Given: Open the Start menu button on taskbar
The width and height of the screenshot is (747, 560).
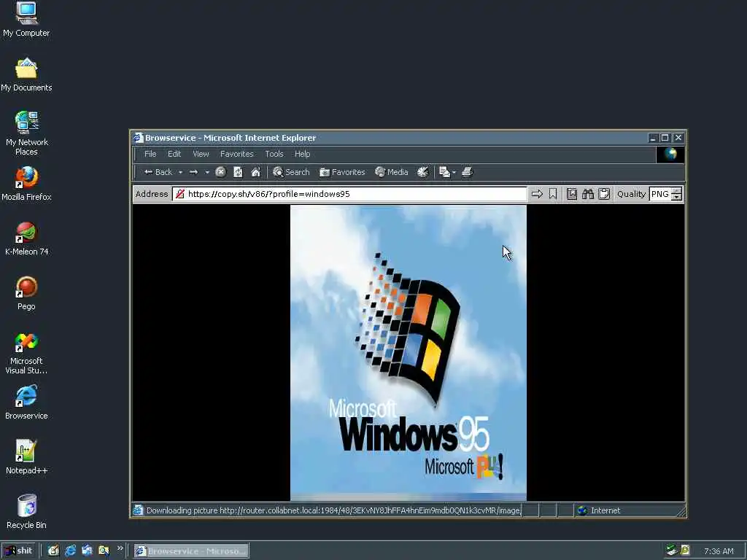Looking at the screenshot, I should [18, 551].
